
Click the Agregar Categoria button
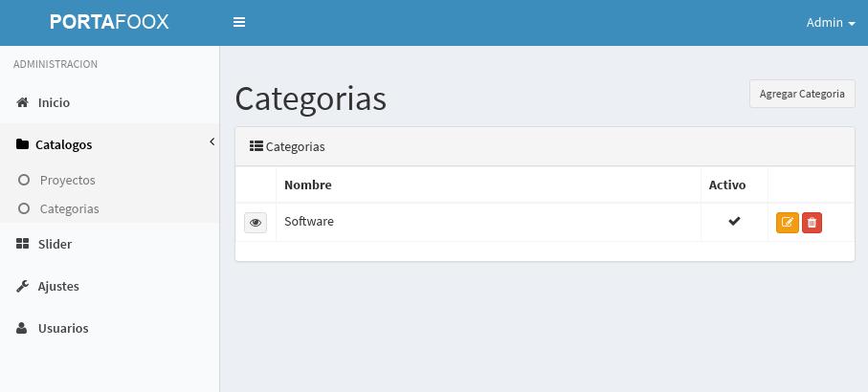click(x=802, y=94)
